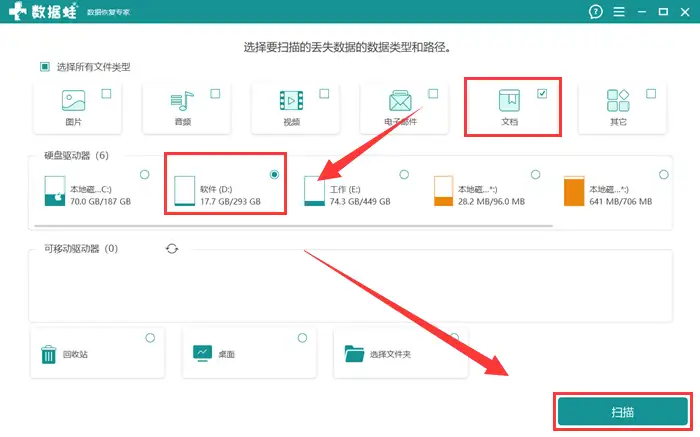The height and width of the screenshot is (437, 700).
Task: Click the horizontal scrollbar under hard drives
Action: coord(293,226)
